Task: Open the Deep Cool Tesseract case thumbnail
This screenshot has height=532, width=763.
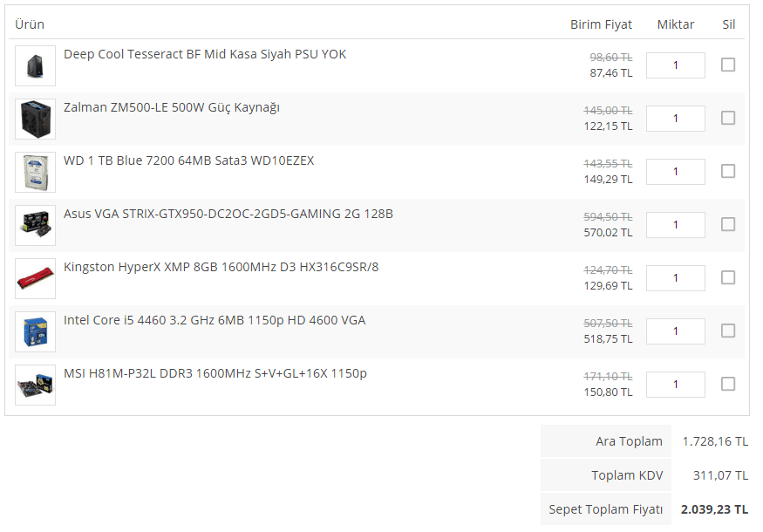Action: click(35, 65)
